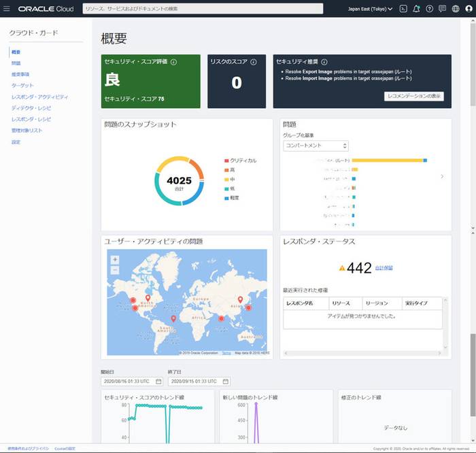
Task: Zoom in on the activity map
Action: [x=115, y=260]
